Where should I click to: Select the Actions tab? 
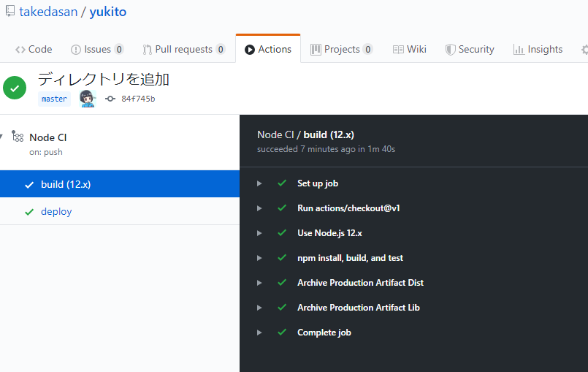click(268, 49)
